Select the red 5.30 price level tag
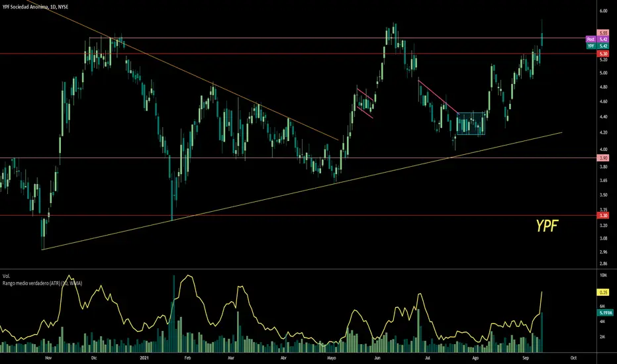 coord(603,54)
